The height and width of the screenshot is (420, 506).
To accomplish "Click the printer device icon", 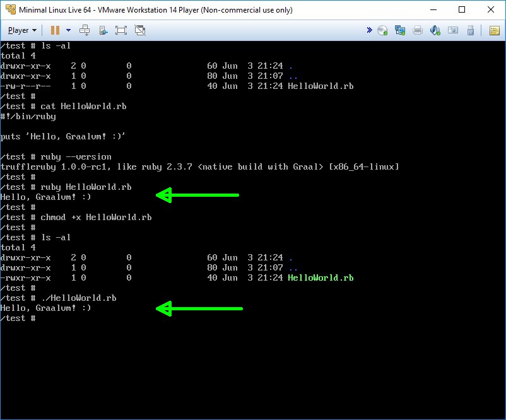I will [x=418, y=30].
